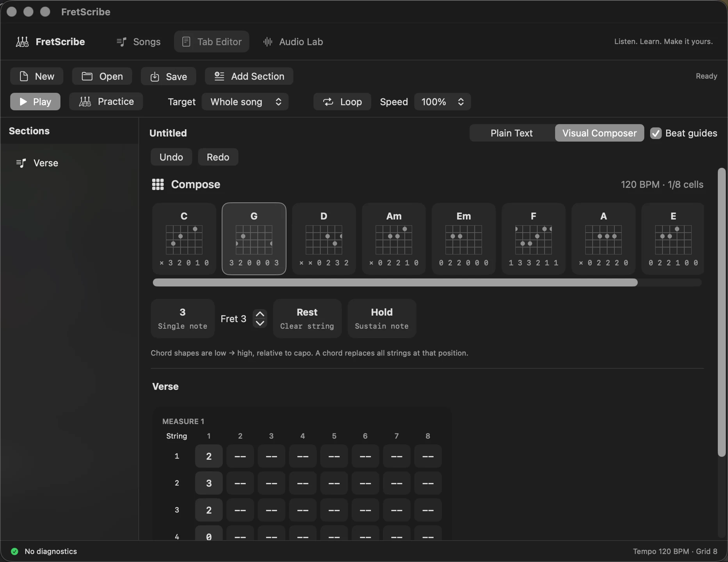The width and height of the screenshot is (728, 562).
Task: Click the Compose grid icon
Action: pos(158,184)
